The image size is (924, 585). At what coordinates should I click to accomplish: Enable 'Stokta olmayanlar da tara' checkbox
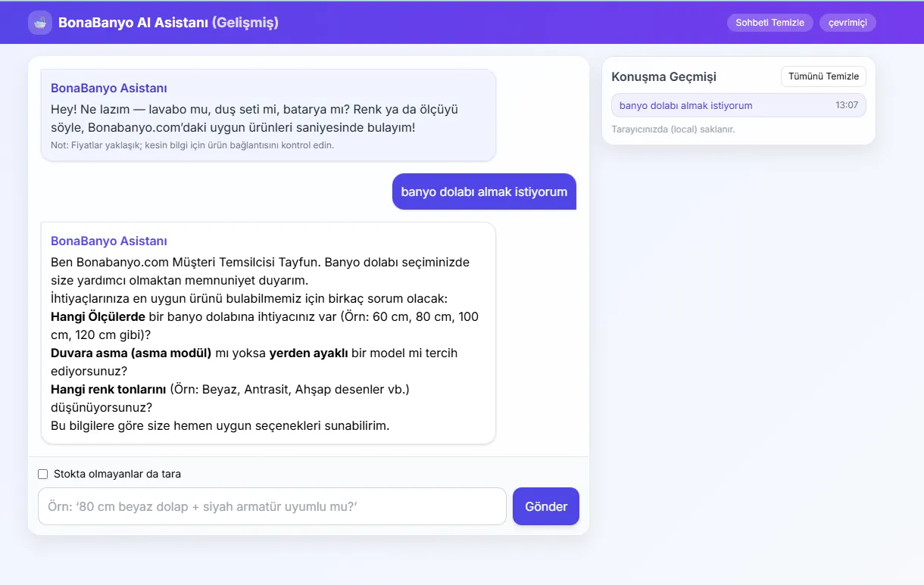pos(43,474)
